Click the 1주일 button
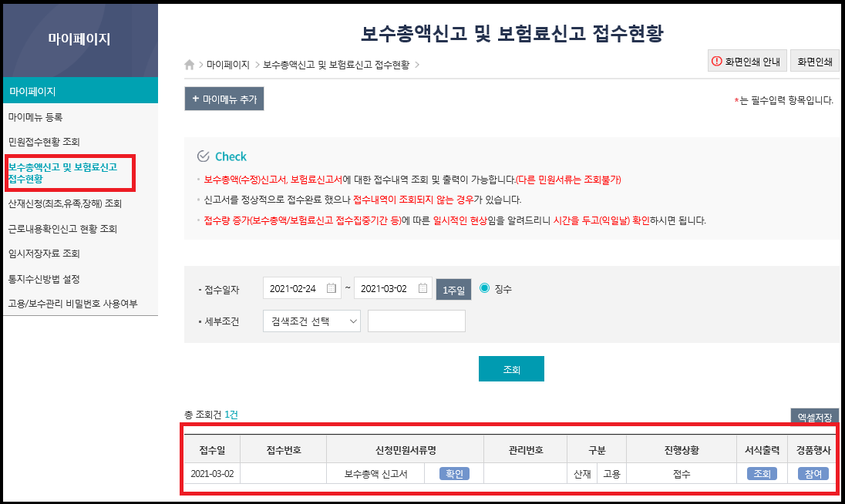Viewport: 845px width, 504px height. tap(454, 290)
